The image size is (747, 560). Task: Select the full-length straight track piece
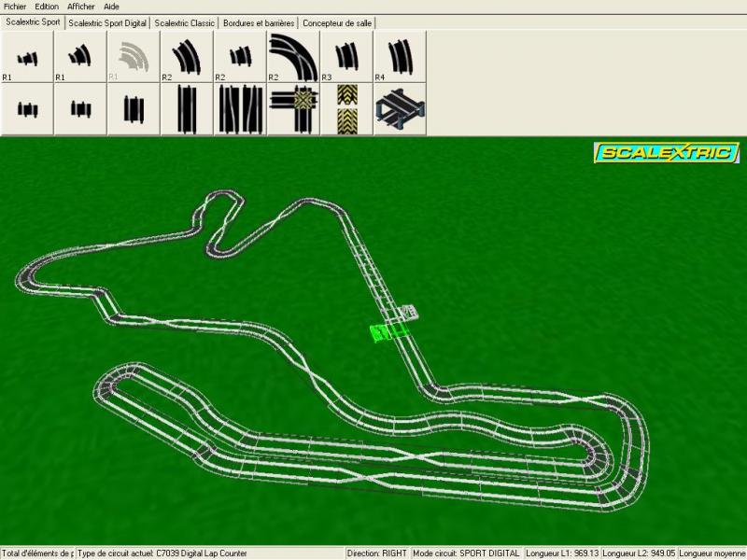(187, 109)
